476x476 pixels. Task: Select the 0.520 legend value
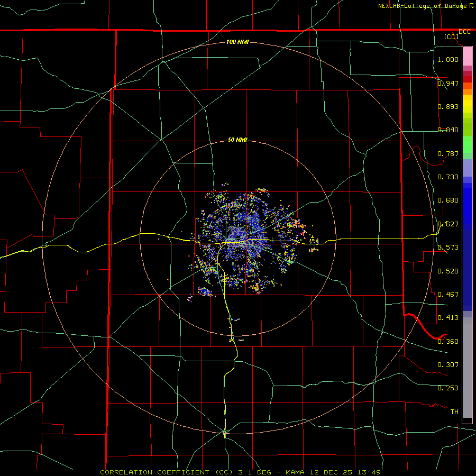(x=448, y=271)
